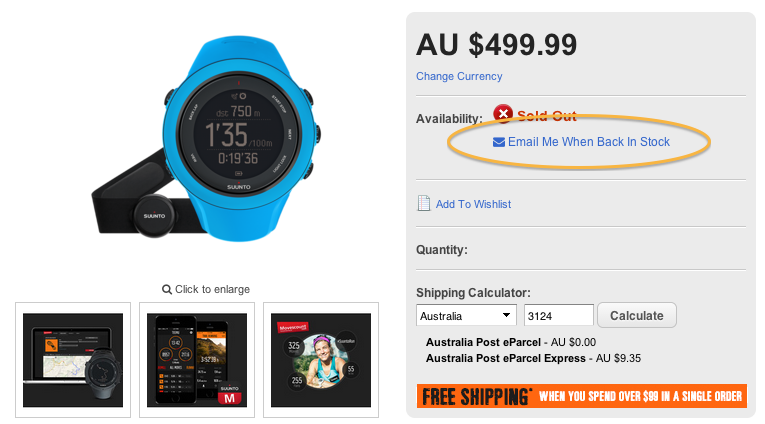Click the Click to enlarge caption text

coord(212,289)
